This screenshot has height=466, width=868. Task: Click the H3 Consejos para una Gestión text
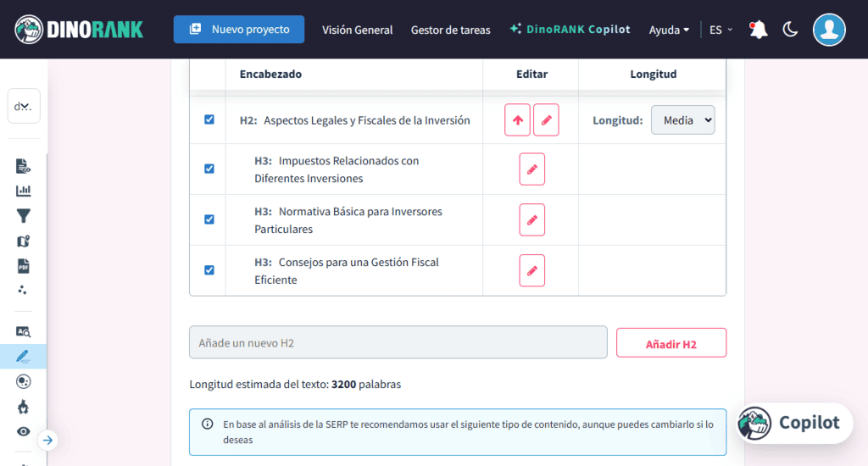coord(347,270)
